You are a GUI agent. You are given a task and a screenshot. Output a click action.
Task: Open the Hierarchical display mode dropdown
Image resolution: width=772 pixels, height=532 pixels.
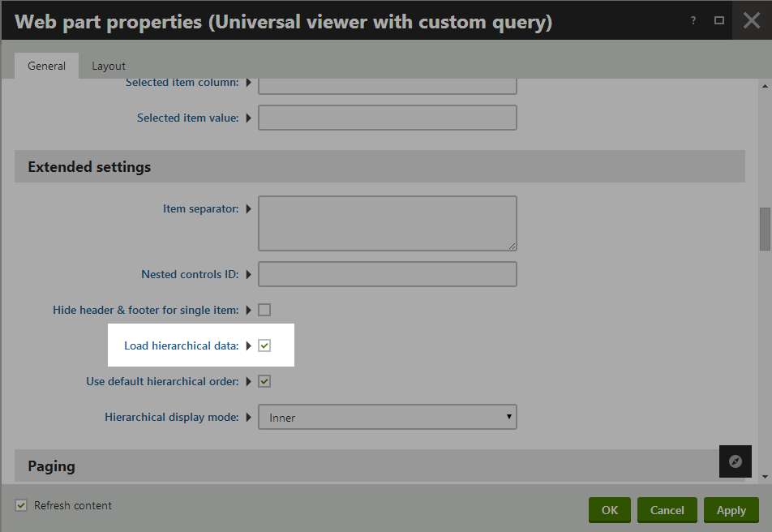tap(388, 417)
